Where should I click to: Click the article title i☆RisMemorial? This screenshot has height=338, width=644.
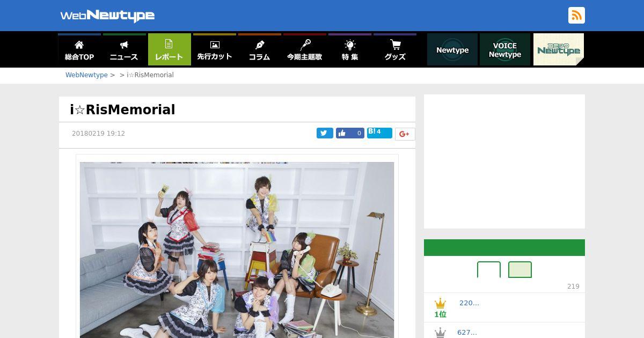click(123, 110)
